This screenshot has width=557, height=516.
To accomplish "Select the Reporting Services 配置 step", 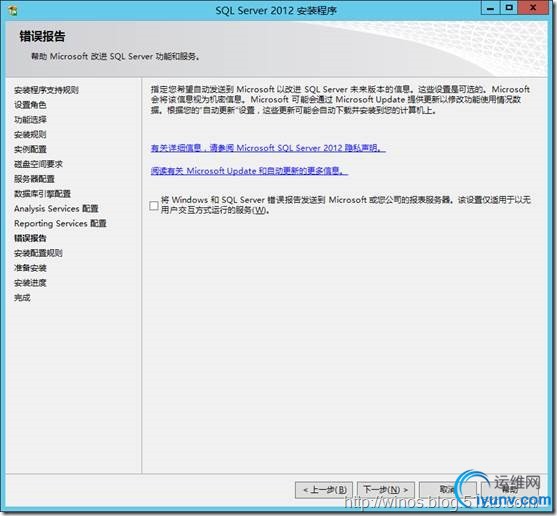I will click(x=60, y=224).
